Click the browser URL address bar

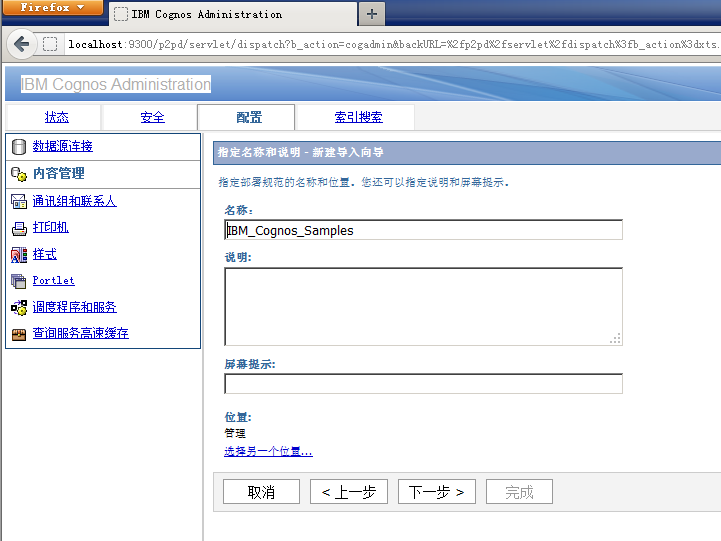pos(392,45)
